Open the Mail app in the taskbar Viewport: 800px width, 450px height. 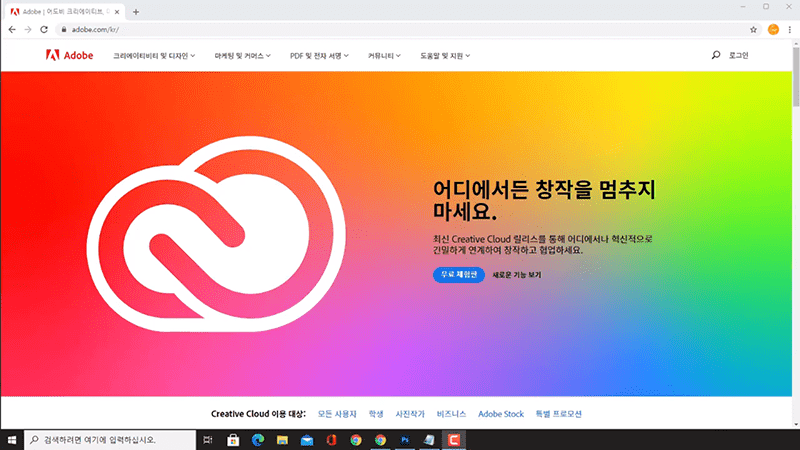tap(307, 440)
